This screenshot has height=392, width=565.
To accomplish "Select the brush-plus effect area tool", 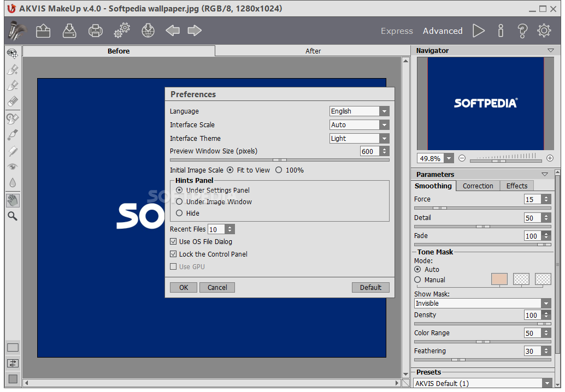I will (13, 69).
